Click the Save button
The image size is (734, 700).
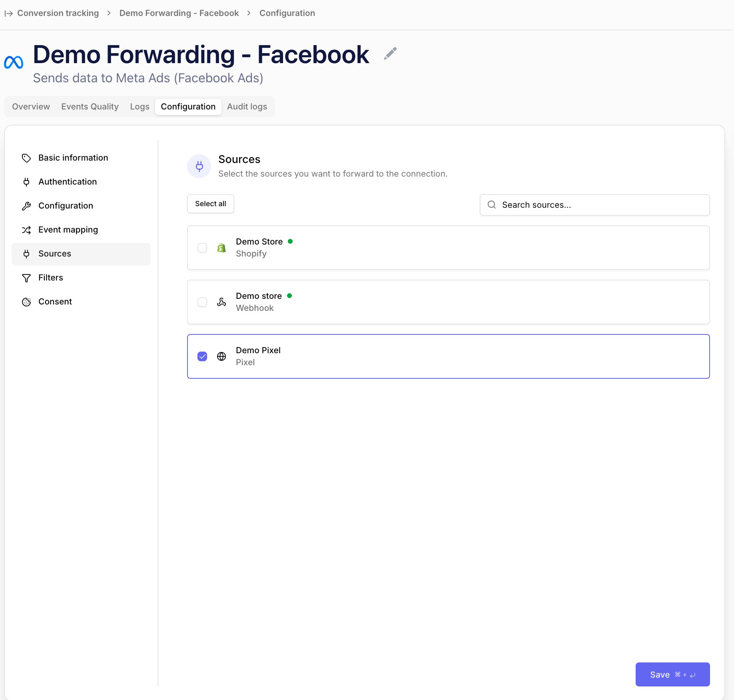coord(673,674)
